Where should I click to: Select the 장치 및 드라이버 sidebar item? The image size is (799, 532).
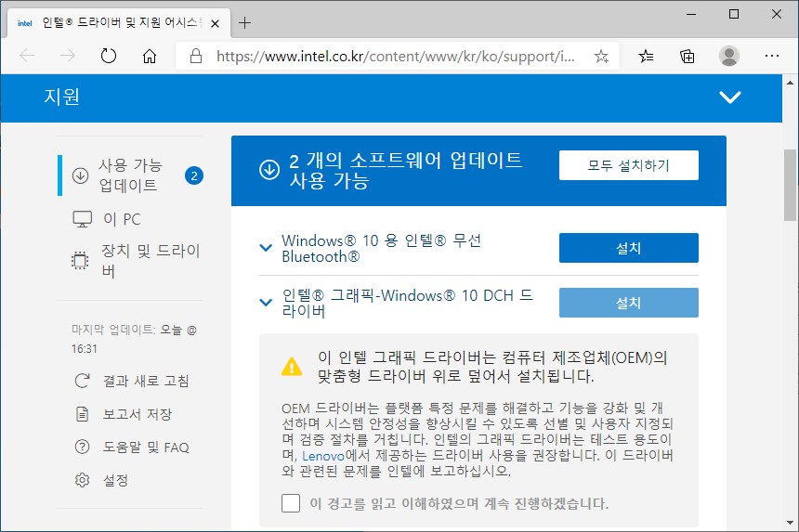[x=137, y=261]
